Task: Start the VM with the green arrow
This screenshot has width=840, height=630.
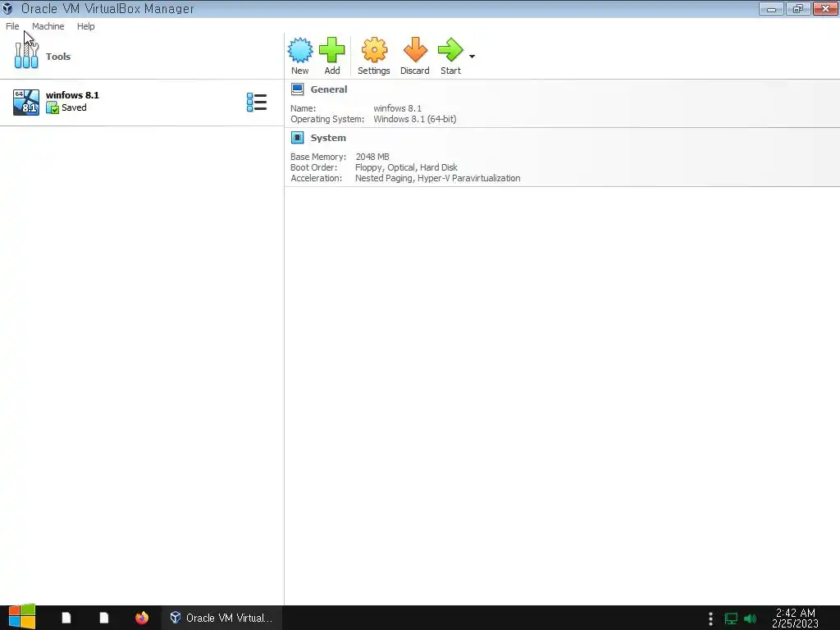Action: click(450, 50)
